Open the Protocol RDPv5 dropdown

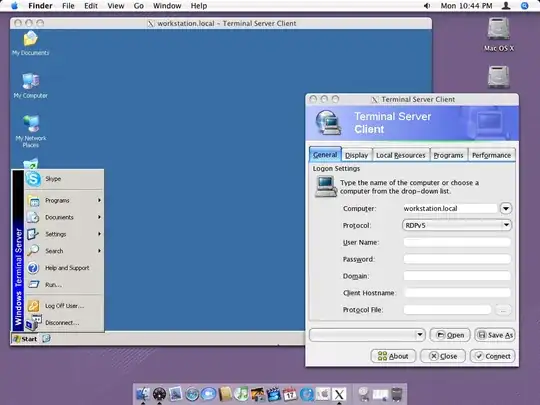457,225
